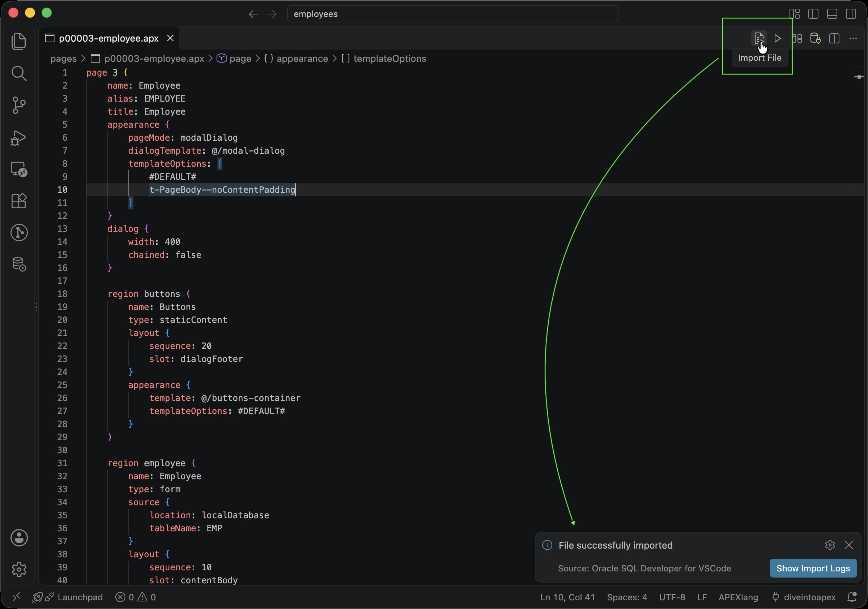Click the remote window icon in status bar
868x609 pixels.
[x=16, y=597]
